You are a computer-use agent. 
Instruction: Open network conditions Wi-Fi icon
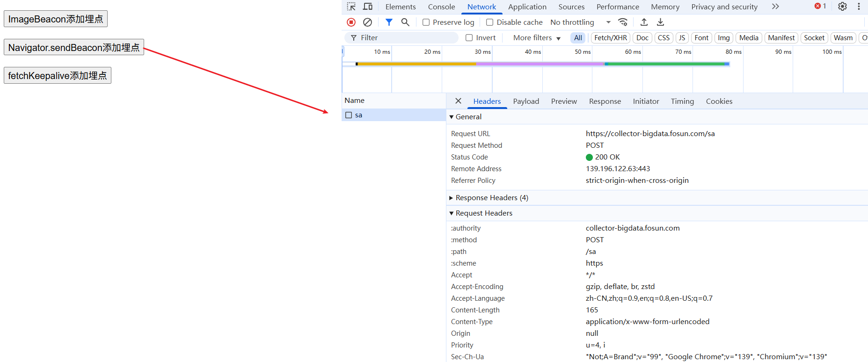coord(623,22)
